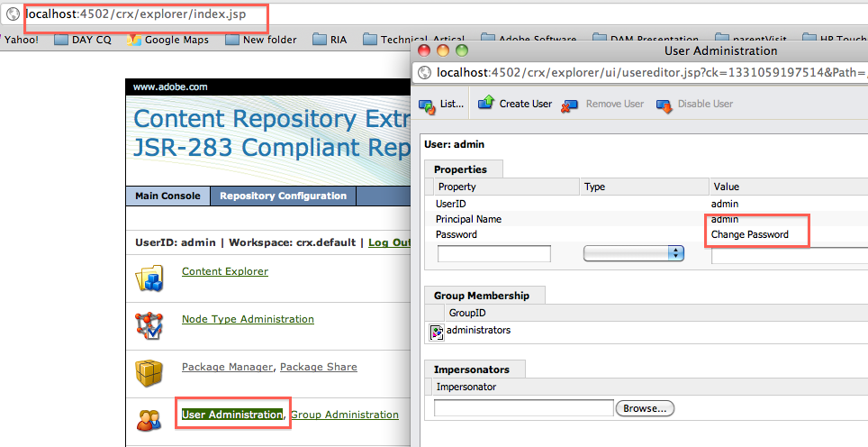This screenshot has height=447, width=868.
Task: Select the Password property label
Action: 457,234
